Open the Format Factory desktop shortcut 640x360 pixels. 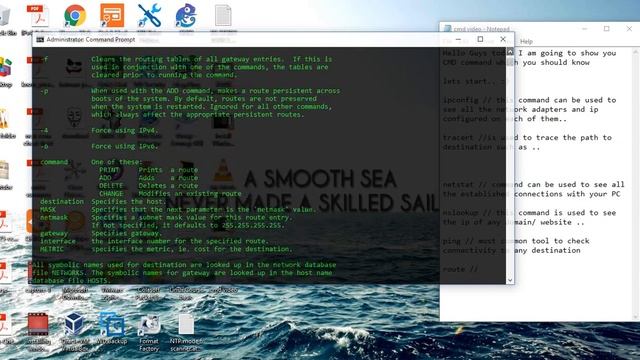point(149,325)
